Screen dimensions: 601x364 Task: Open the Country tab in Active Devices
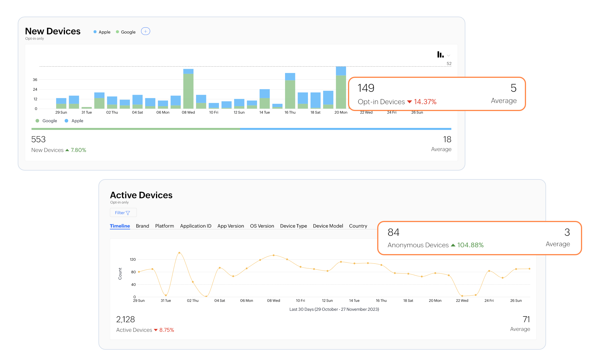tap(358, 226)
